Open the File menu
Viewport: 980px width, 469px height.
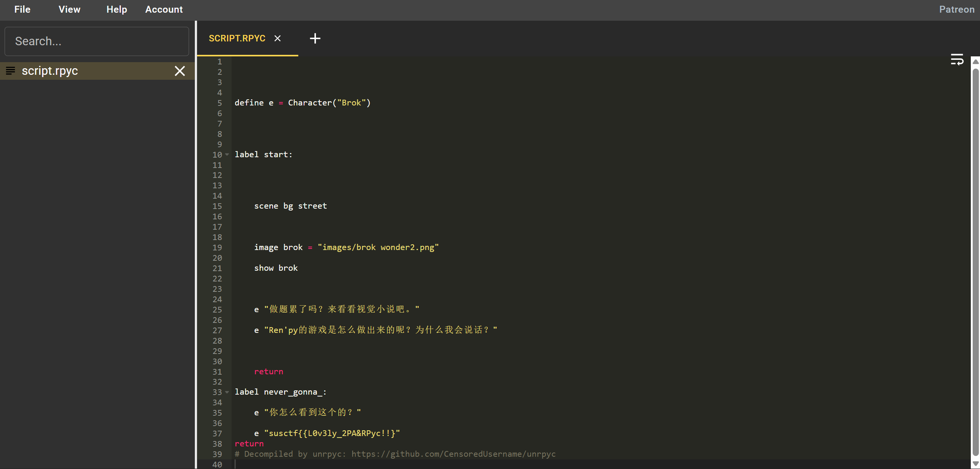tap(22, 10)
